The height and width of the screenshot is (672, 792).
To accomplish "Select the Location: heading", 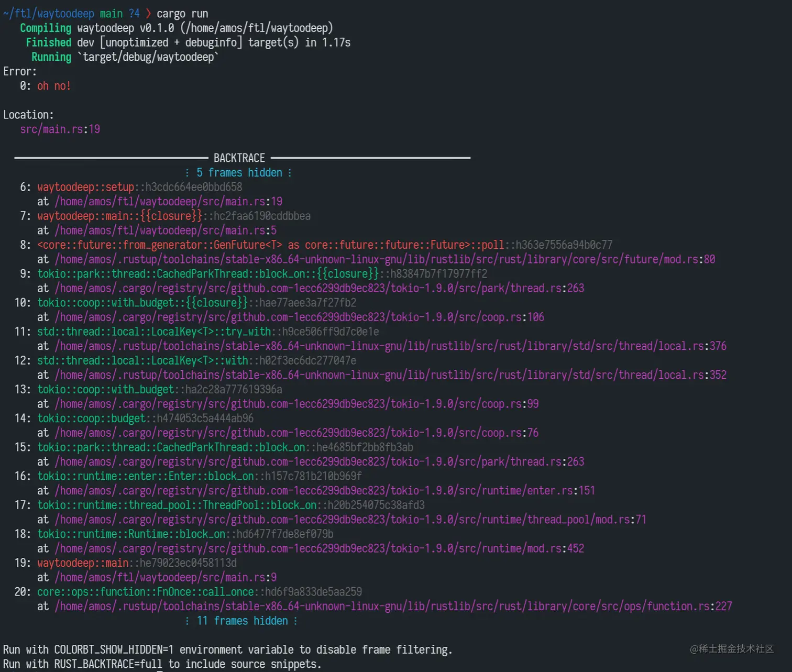I will [28, 115].
